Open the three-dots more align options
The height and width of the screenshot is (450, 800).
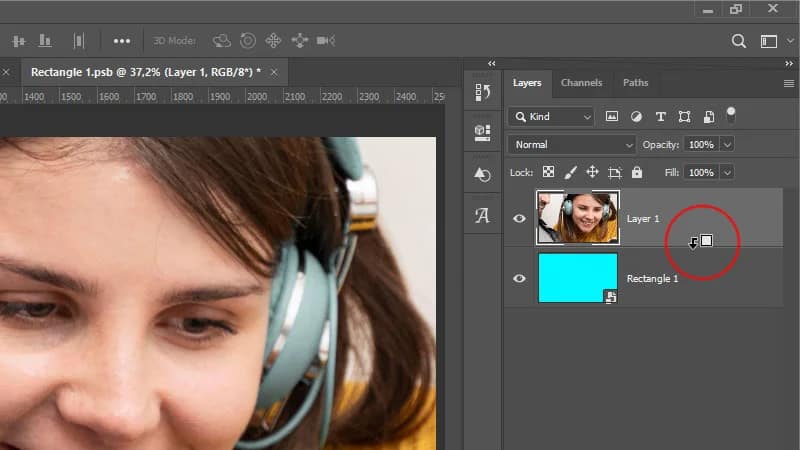pos(121,41)
